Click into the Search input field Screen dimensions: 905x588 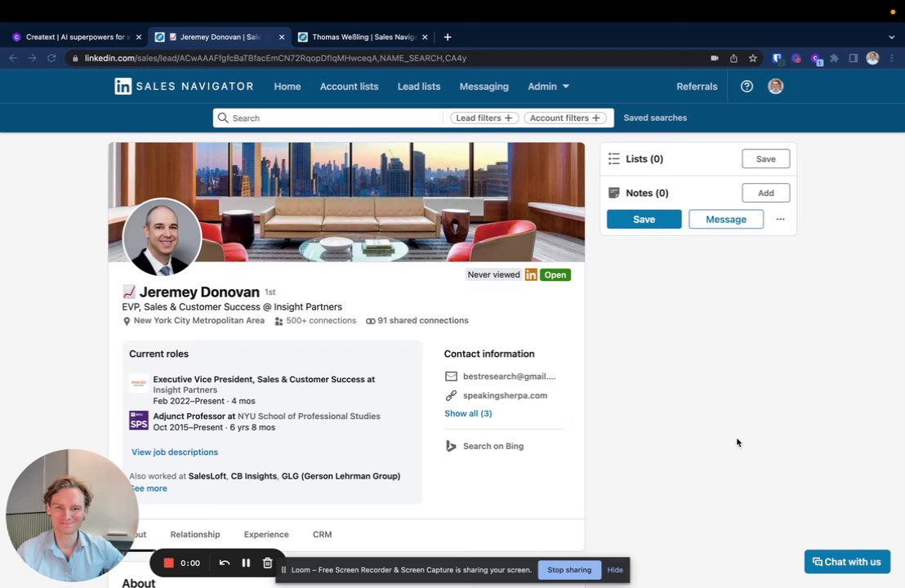pos(328,118)
